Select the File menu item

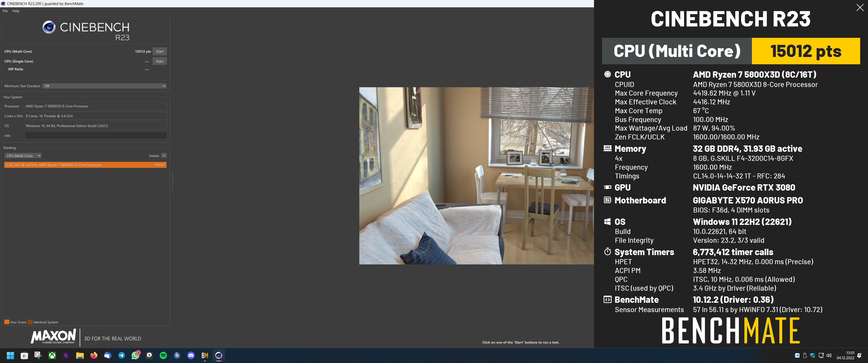point(5,11)
